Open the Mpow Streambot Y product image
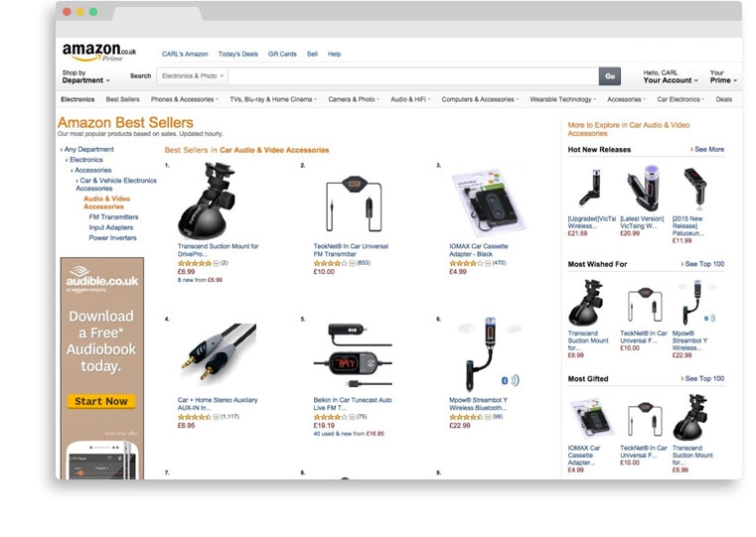The width and height of the screenshot is (756, 537). point(490,354)
